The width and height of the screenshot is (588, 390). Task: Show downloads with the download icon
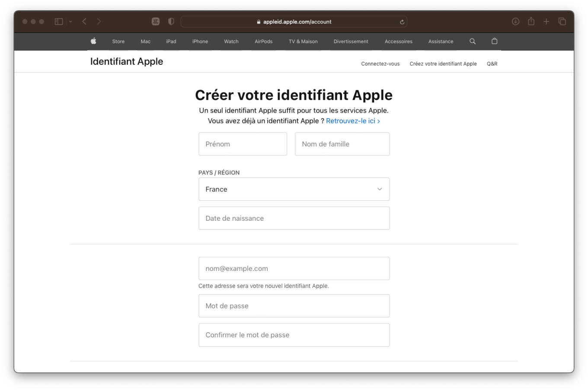(515, 22)
